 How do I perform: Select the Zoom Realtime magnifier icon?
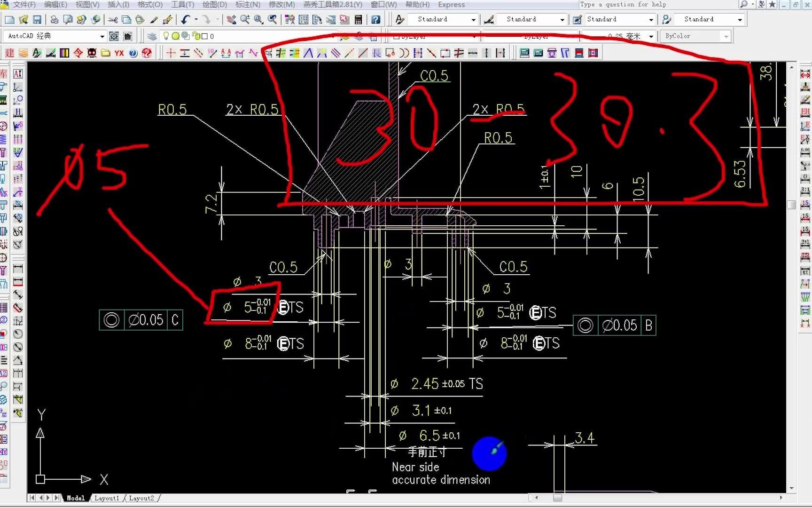(245, 19)
